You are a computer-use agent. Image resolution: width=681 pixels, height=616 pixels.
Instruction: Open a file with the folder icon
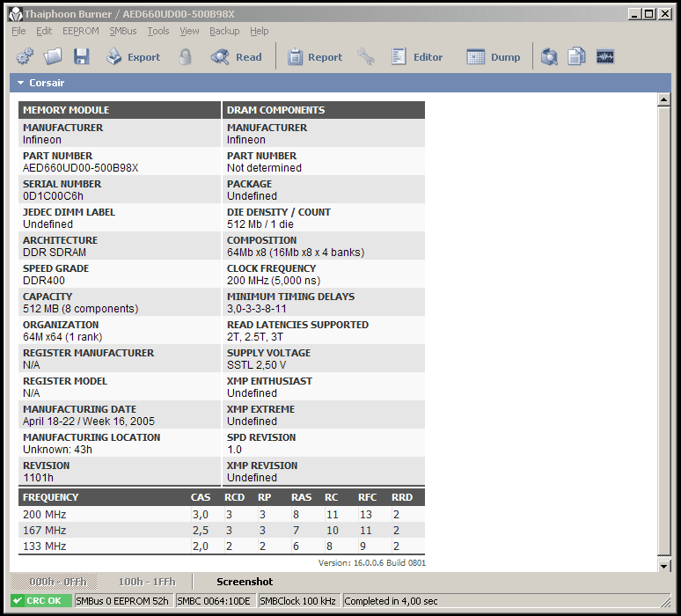point(53,57)
